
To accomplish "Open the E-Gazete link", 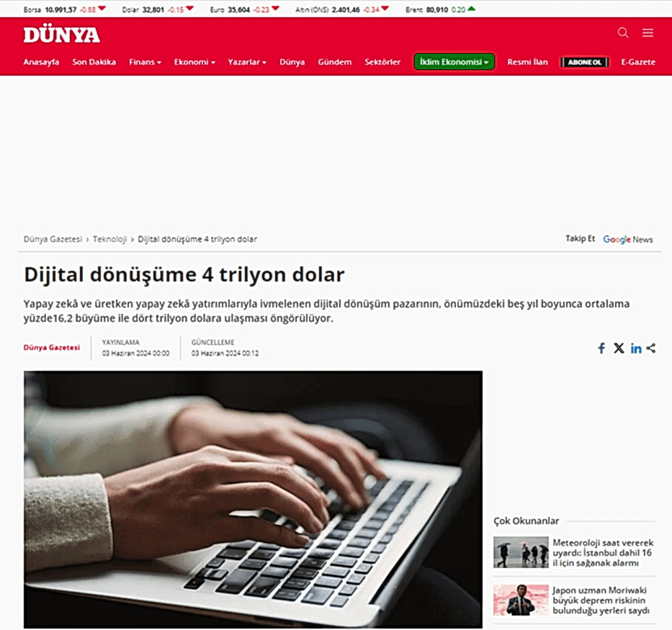I will tap(637, 62).
